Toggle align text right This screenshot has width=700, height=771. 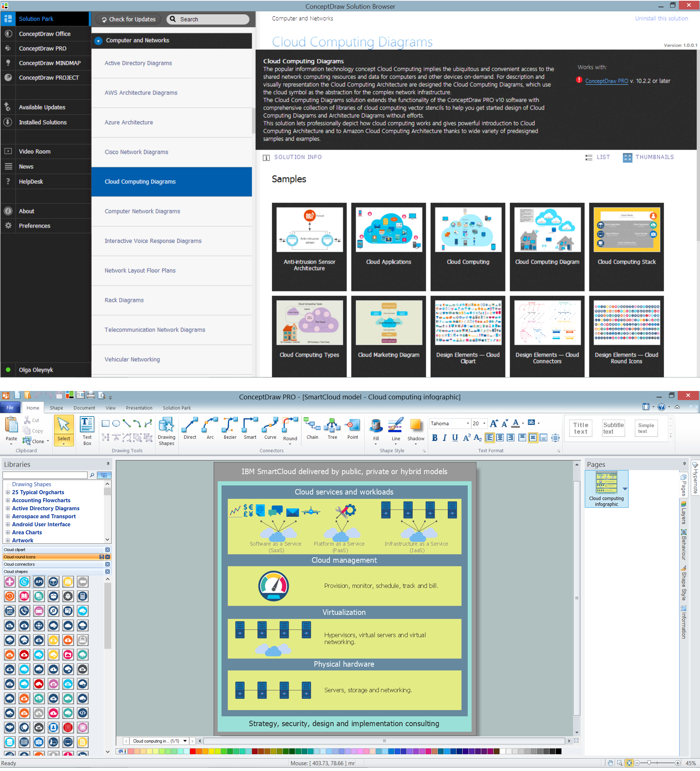(x=510, y=438)
